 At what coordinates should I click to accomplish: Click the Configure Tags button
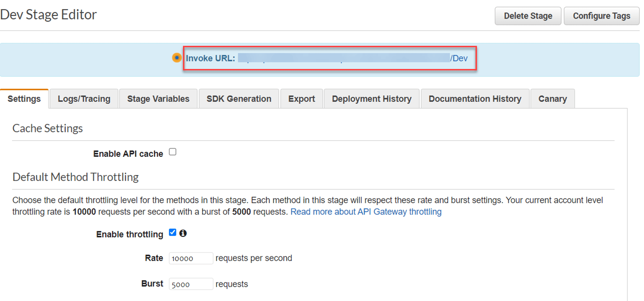click(602, 16)
